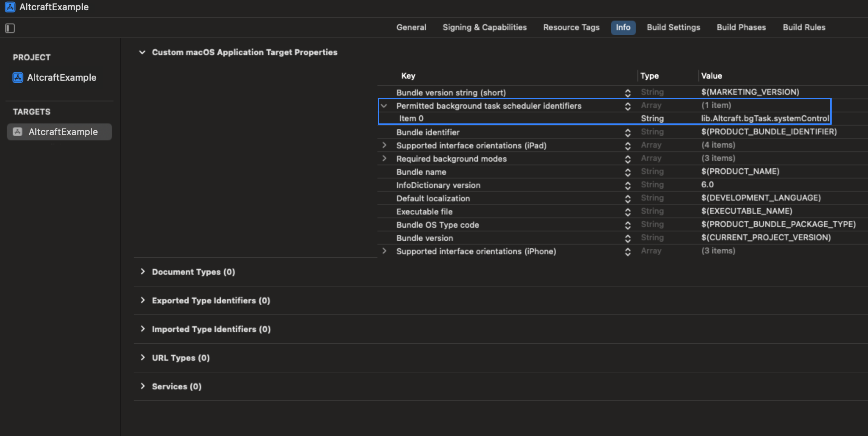Select the Bundle identifier key
This screenshot has height=436, width=868.
pyautogui.click(x=428, y=132)
